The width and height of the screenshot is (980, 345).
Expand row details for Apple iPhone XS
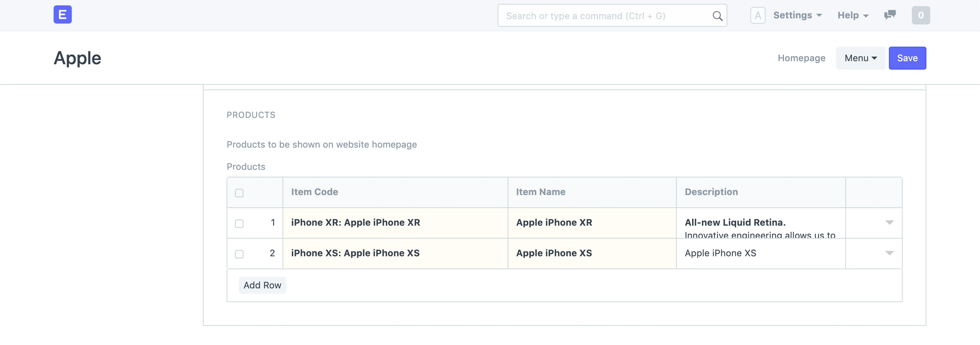coord(890,253)
